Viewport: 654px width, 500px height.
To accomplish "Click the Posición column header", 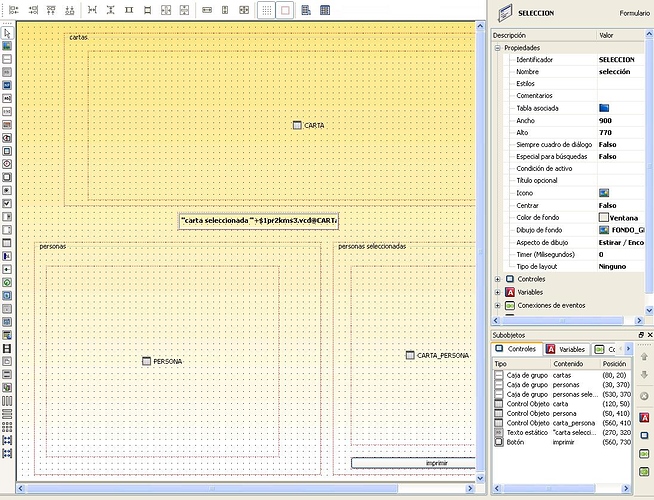I will click(616, 364).
